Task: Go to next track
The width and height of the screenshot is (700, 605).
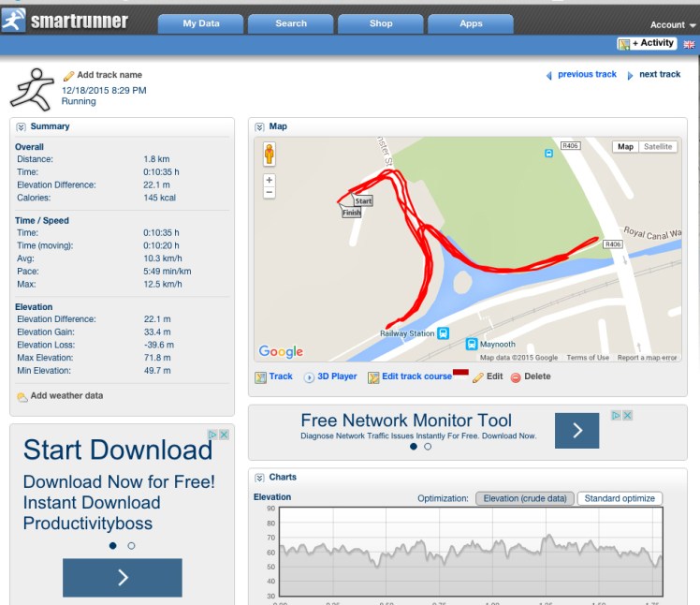Action: pos(660,74)
